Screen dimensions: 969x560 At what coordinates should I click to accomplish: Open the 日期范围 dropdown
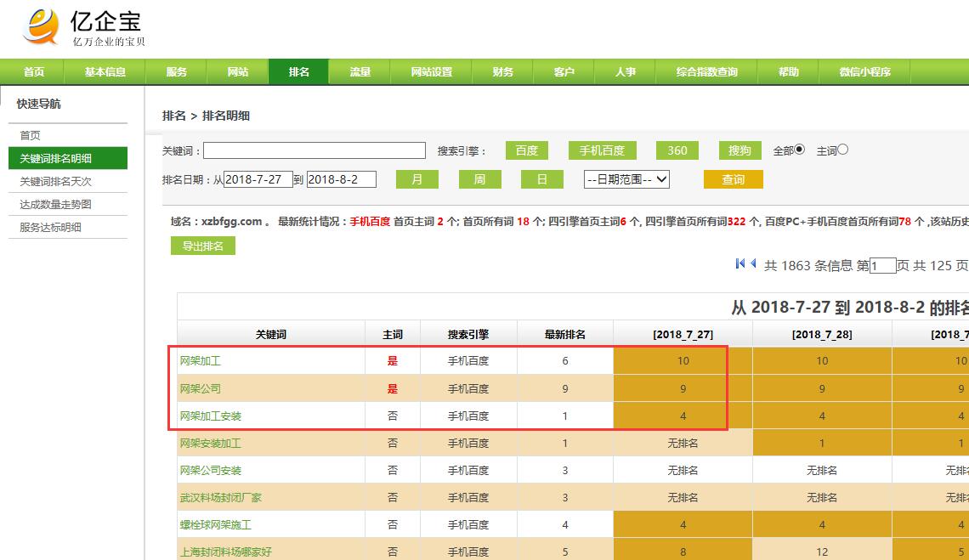click(x=626, y=179)
